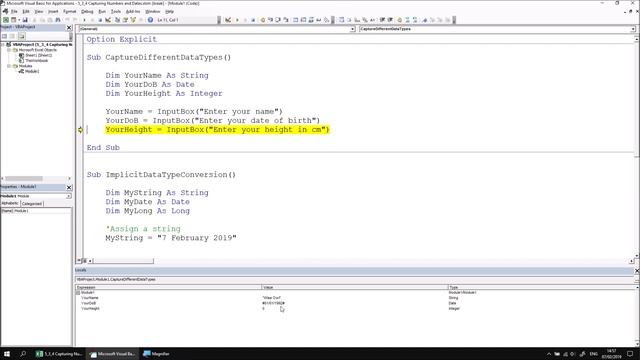Click the Step Into icon
The height and width of the screenshot is (360, 640).
[270, 20]
